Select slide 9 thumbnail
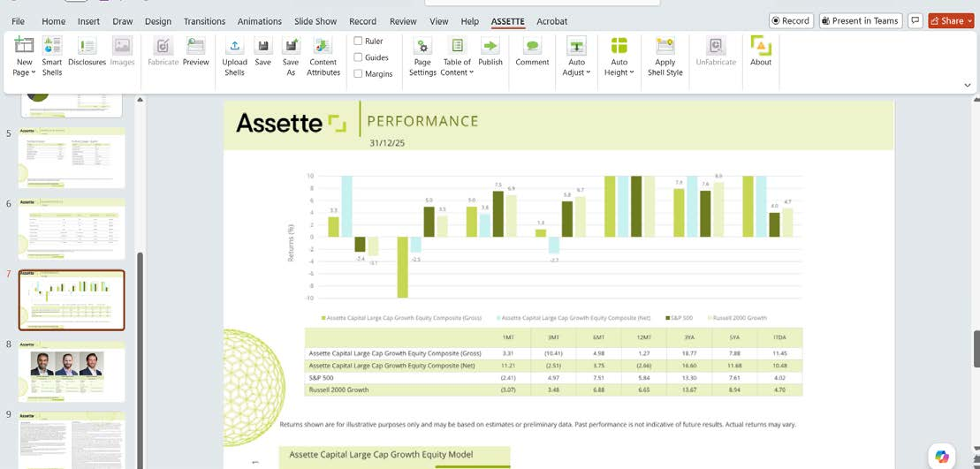This screenshot has height=469, width=980. click(72, 440)
